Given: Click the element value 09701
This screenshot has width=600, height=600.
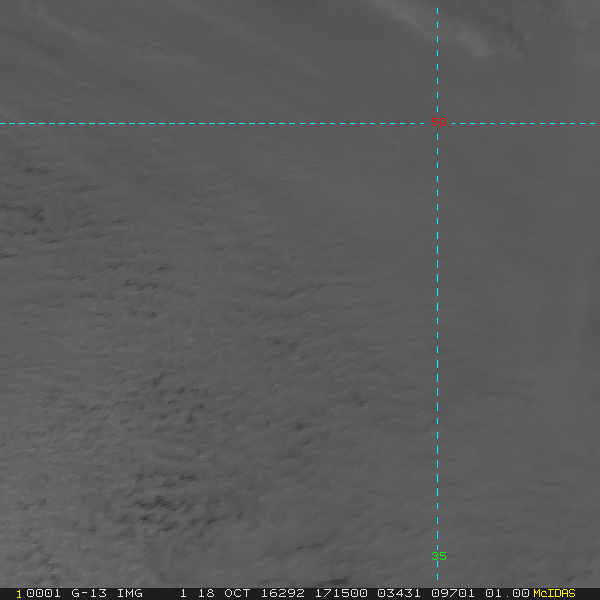Looking at the screenshot, I should [453, 593].
